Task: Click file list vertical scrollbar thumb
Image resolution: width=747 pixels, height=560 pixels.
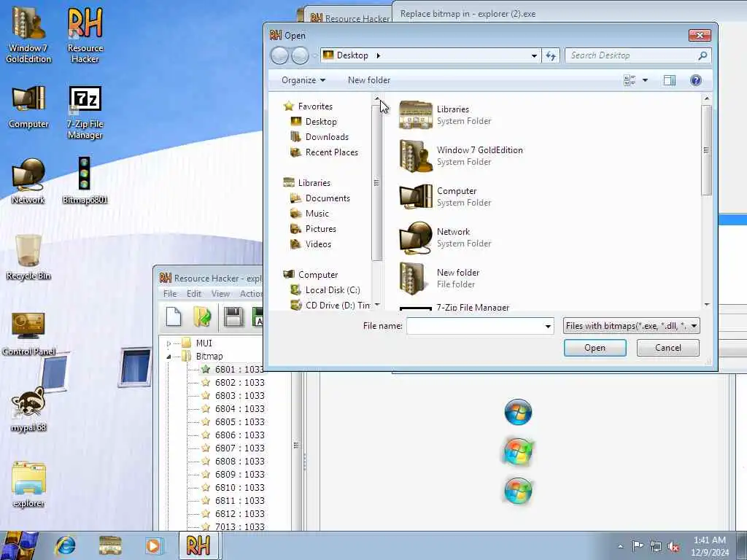Action: click(x=706, y=149)
